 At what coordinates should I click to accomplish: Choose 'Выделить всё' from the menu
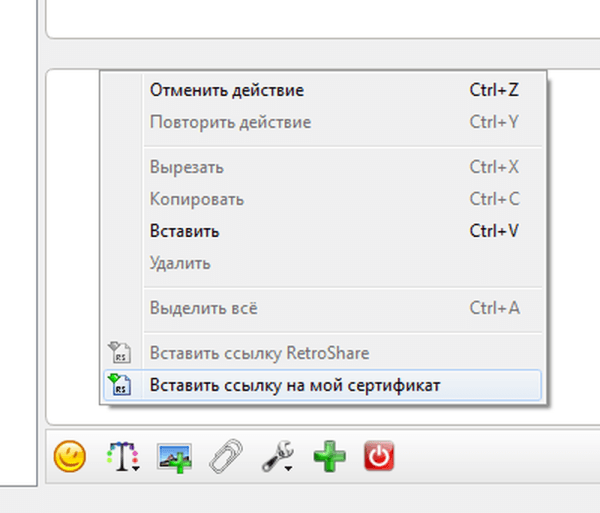point(203,308)
